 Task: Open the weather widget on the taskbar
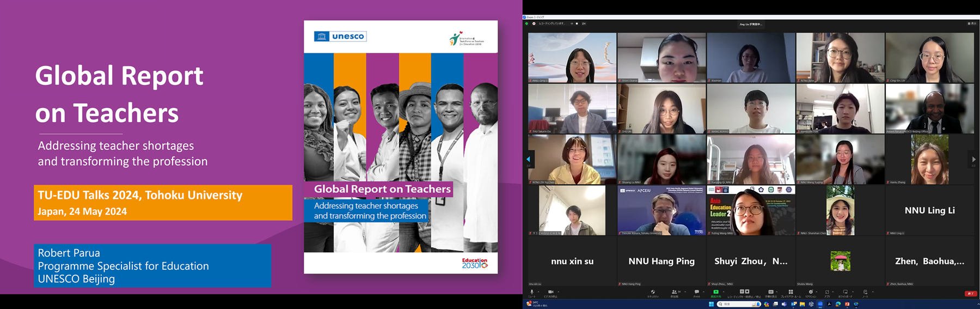[536, 304]
